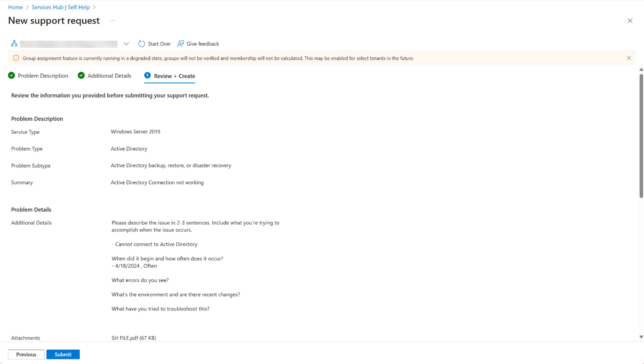Click the Give feedback person icon
Screen dimensions: 644x364
[180, 43]
